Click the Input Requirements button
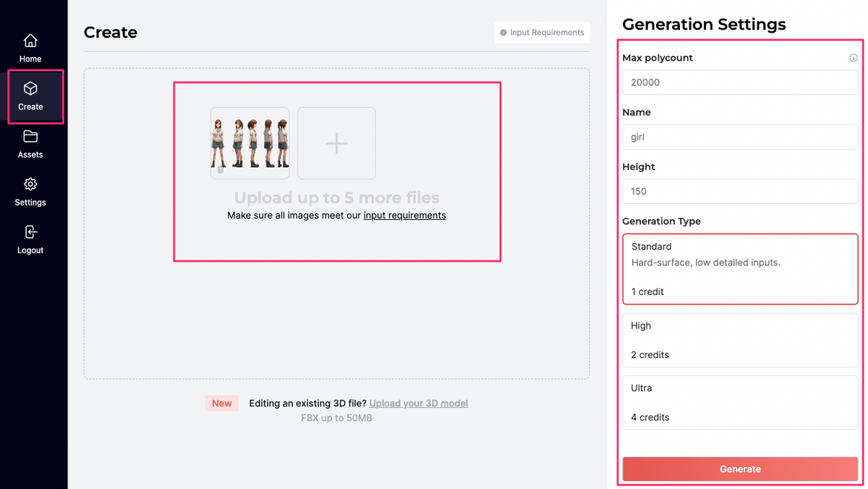 coord(542,33)
